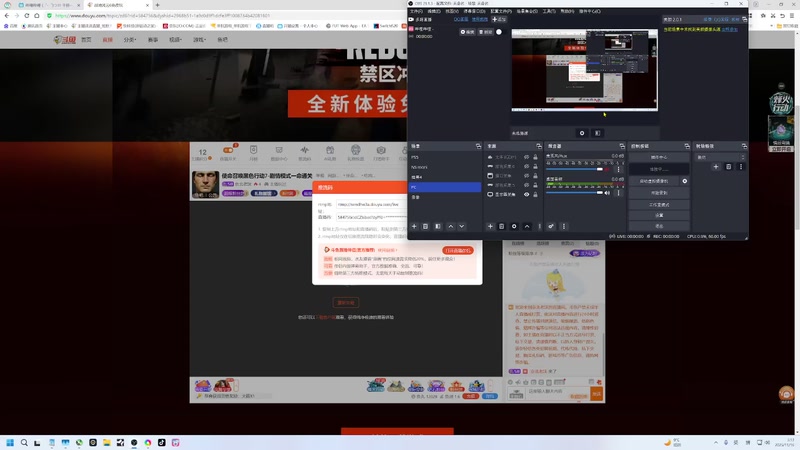Open OBS 编辑 menu
Viewport: 800px width, 450px height.
click(434, 11)
